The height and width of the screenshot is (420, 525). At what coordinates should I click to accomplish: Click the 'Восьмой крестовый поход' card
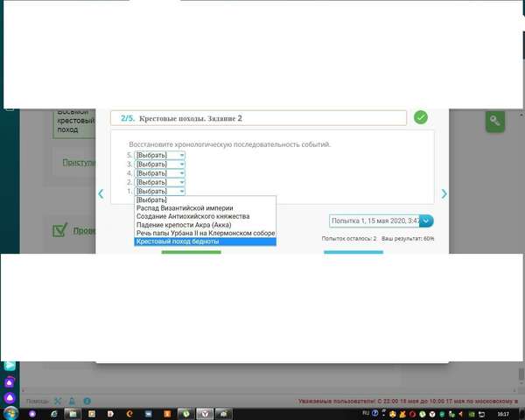pyautogui.click(x=74, y=123)
